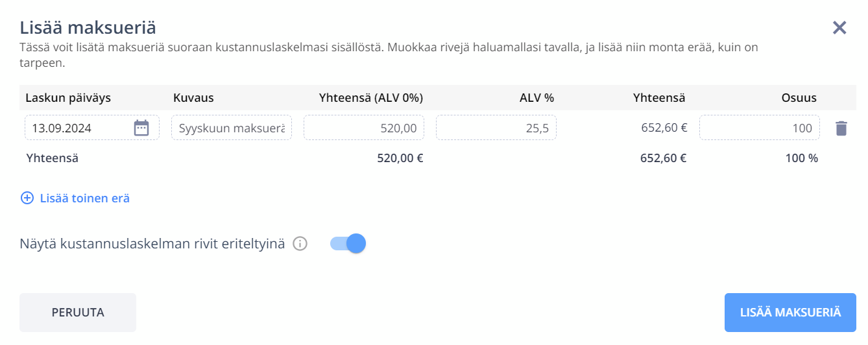Focus the Laskun päiväys date field
This screenshot has height=345, width=868.
coord(92,128)
